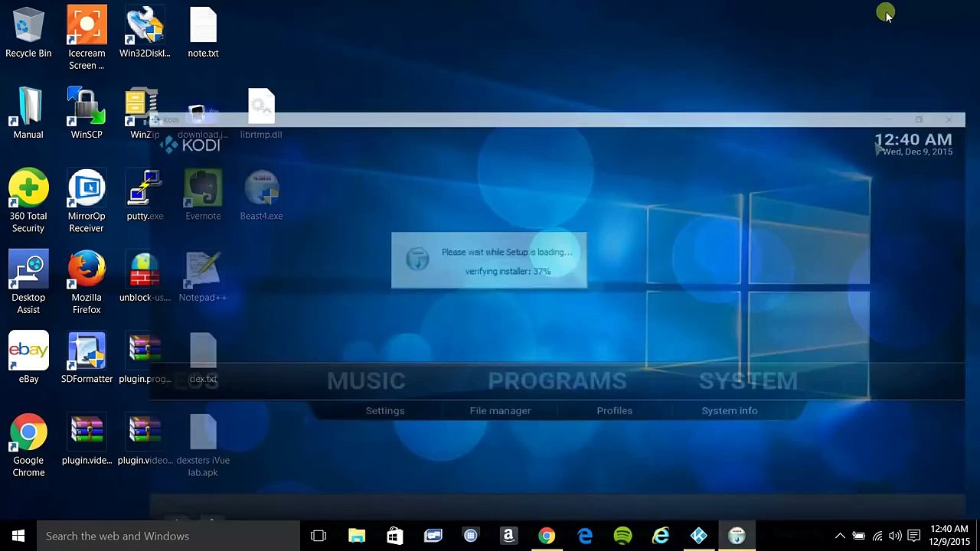Open File Explorer from the taskbar
This screenshot has width=980, height=551.
click(357, 536)
